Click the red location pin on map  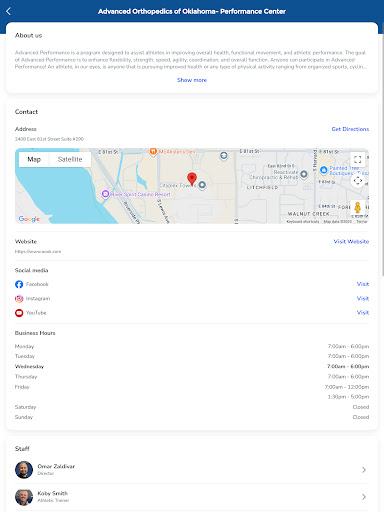coord(192,179)
